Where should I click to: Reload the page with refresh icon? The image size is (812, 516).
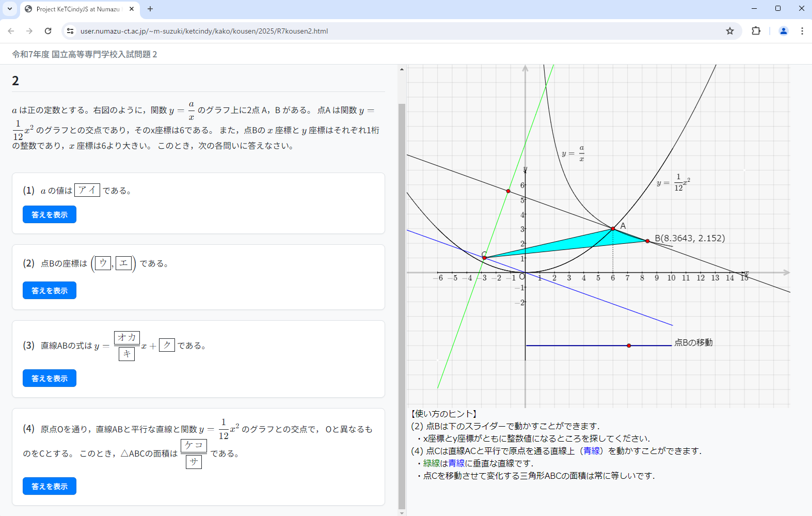[48, 31]
